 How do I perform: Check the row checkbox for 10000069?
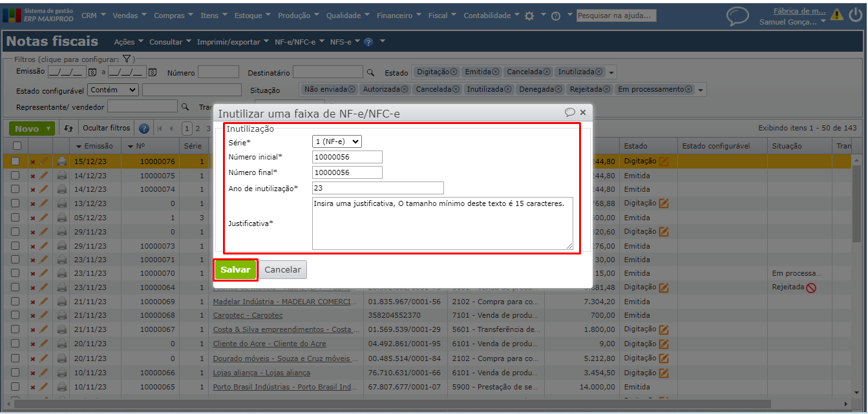[x=16, y=302]
